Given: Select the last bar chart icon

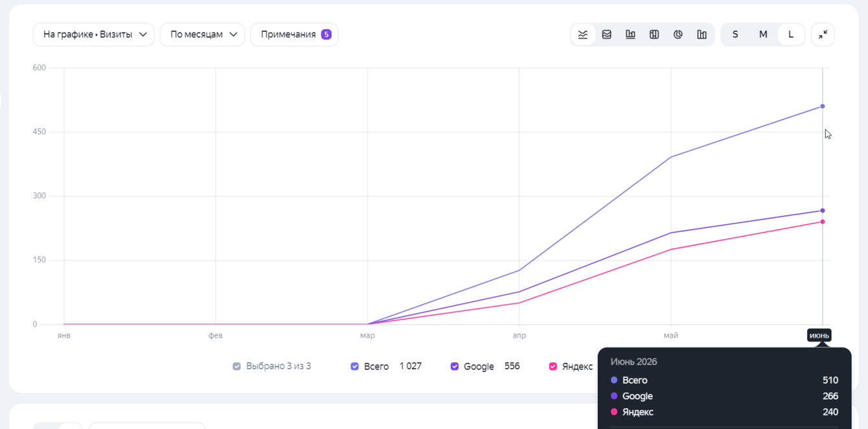Looking at the screenshot, I should pyautogui.click(x=702, y=34).
